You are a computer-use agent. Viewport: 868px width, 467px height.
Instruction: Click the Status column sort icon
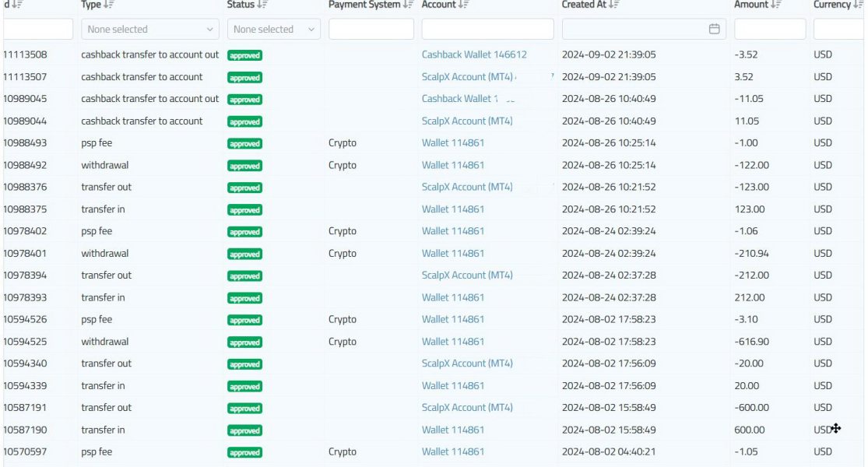pos(262,5)
